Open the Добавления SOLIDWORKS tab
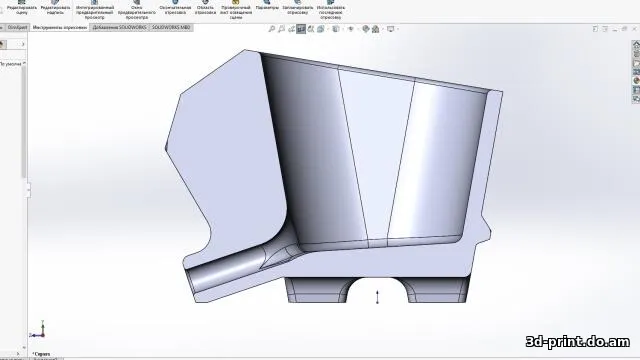Image resolution: width=640 pixels, height=360 pixels. pyautogui.click(x=119, y=27)
